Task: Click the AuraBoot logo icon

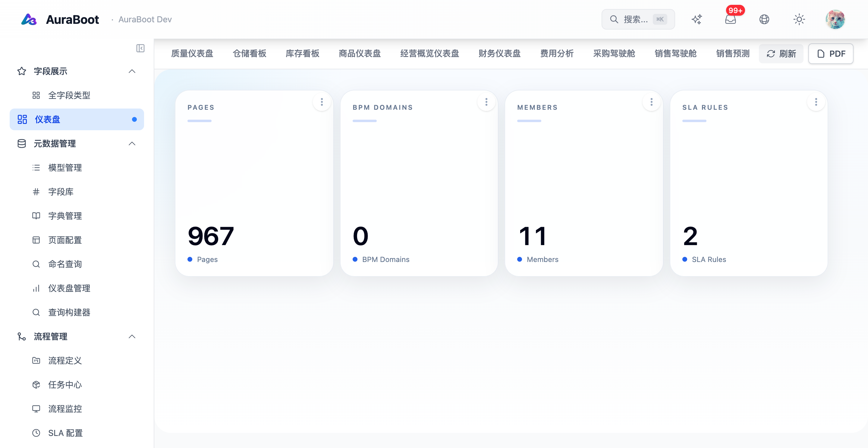Action: point(29,19)
